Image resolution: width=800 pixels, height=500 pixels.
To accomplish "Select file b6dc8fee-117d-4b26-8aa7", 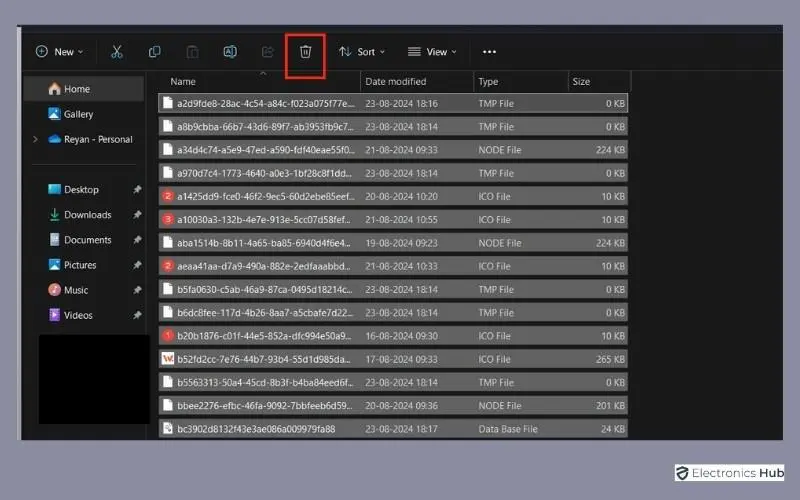I will pyautogui.click(x=393, y=312).
